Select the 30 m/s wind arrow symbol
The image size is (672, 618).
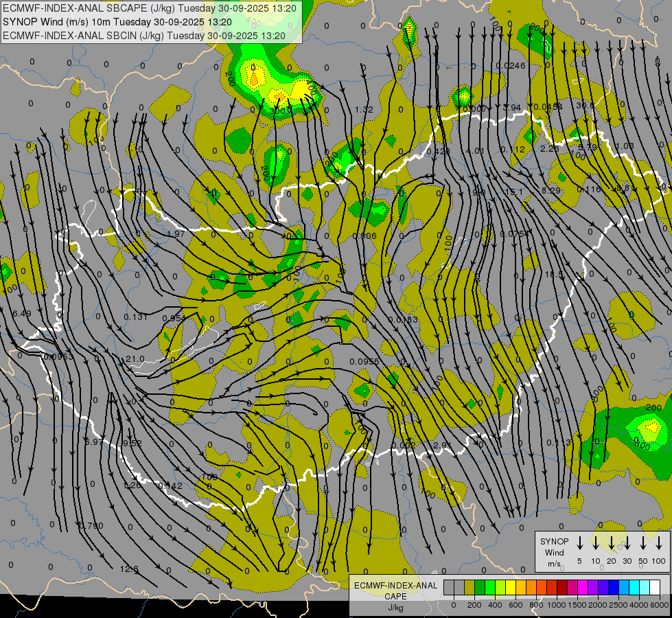pos(627,543)
